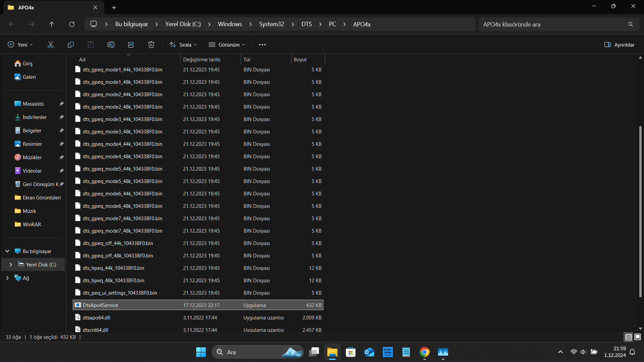
Task: Click the Cut scissors icon
Action: [51, 45]
